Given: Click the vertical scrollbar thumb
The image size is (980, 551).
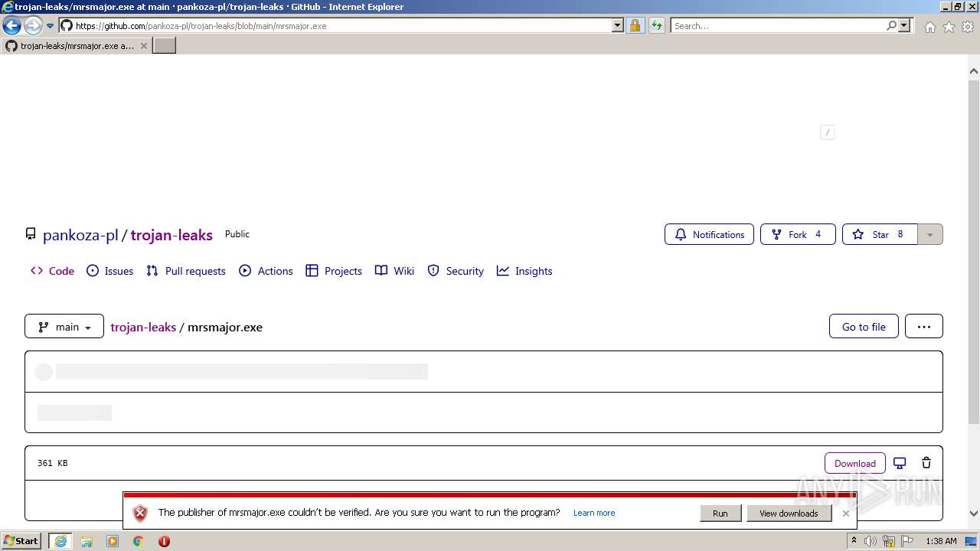Looking at the screenshot, I should coord(974,251).
